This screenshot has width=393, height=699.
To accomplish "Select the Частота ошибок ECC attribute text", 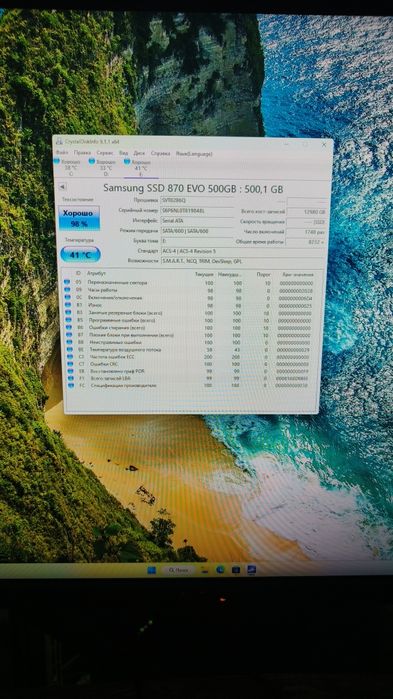I will pos(111,357).
